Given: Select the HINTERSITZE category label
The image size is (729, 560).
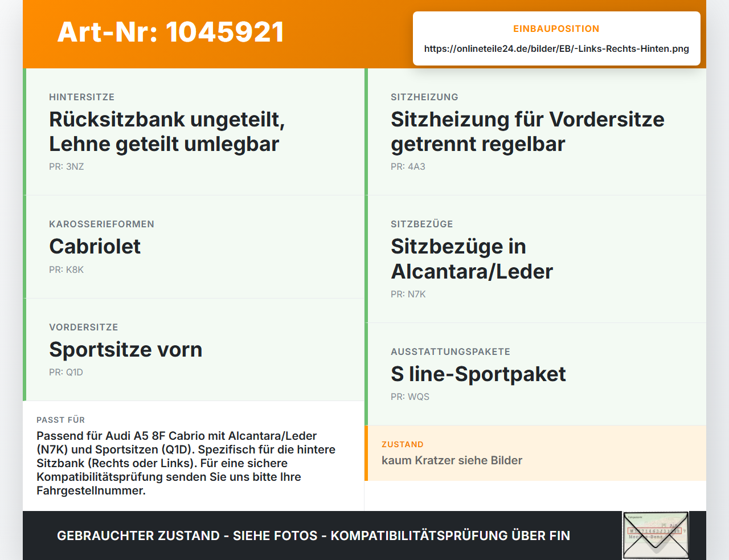Looking at the screenshot, I should coord(82,97).
